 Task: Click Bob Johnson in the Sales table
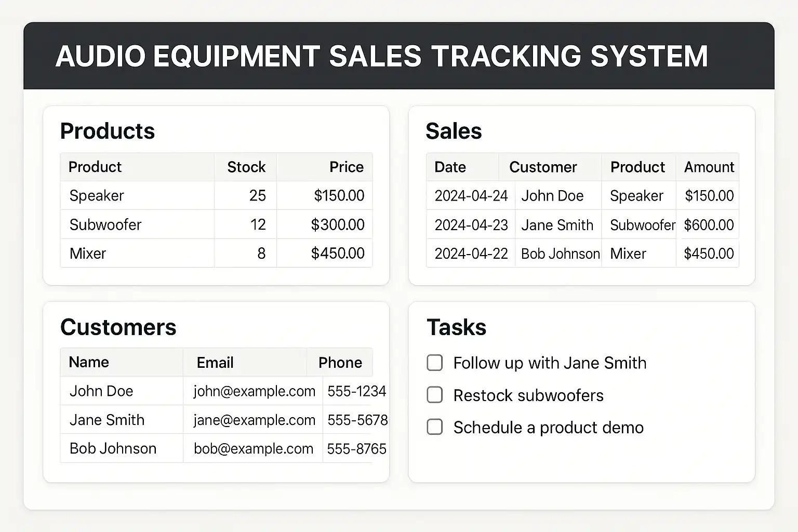point(560,254)
